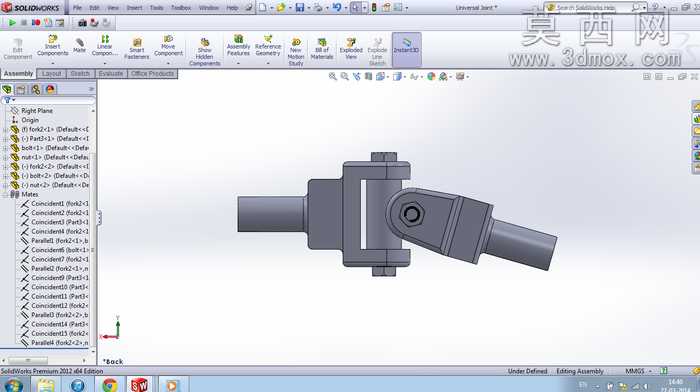Click Insert Components tool

52,46
